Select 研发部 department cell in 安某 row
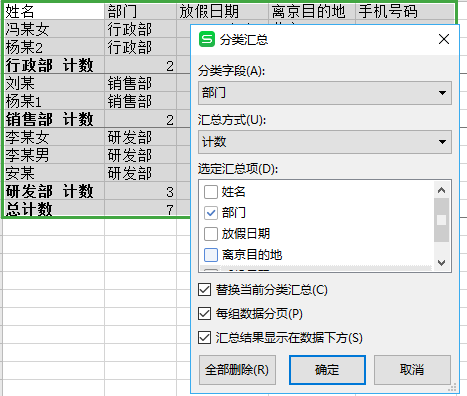 point(140,173)
